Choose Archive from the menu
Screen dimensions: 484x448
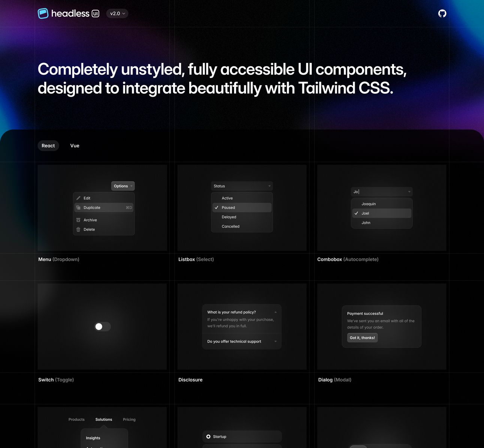pos(104,220)
